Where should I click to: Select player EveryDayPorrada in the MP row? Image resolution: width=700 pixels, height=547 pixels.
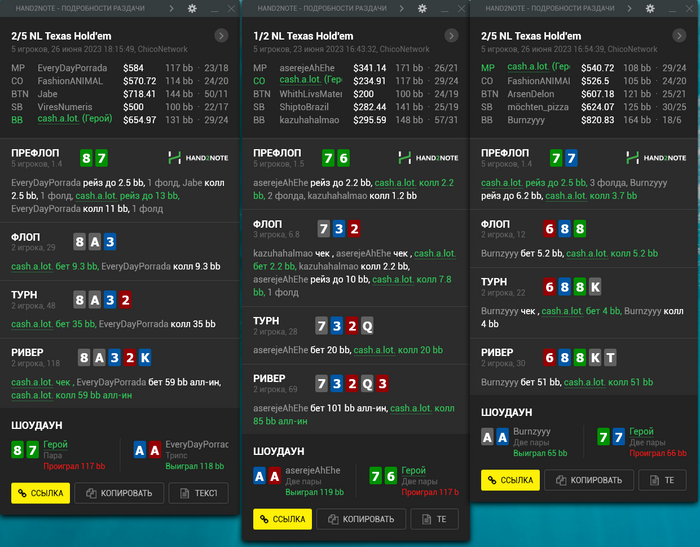(x=72, y=68)
